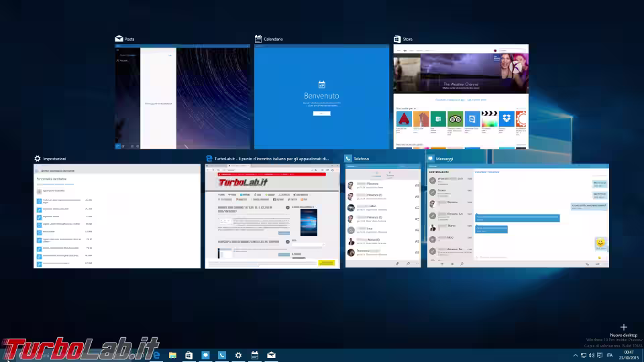Click the "TurboLab.it - Il punto d'incontro" title
This screenshot has width=644, height=362.
click(272, 159)
